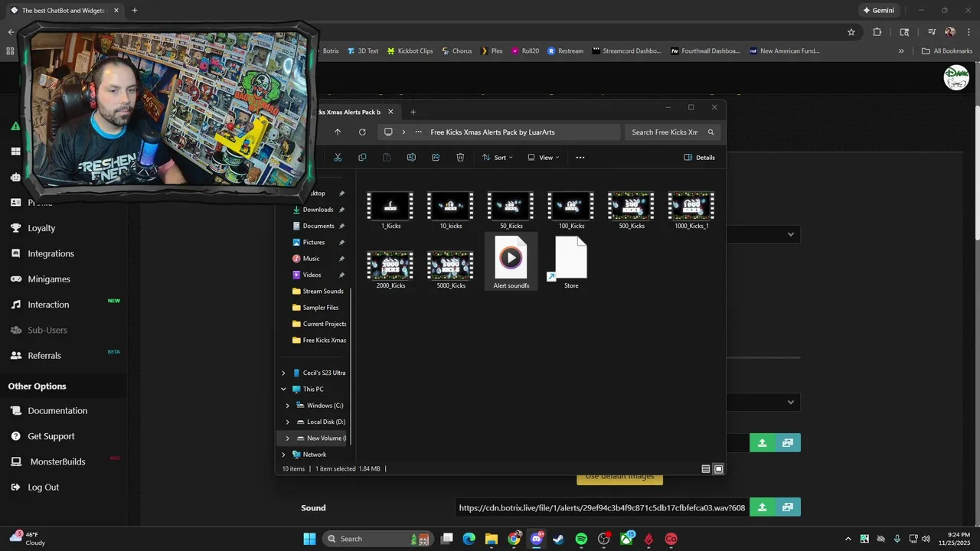Open the Chrome extensions puzzle icon
Image resolution: width=980 pixels, height=551 pixels.
pos(877,32)
